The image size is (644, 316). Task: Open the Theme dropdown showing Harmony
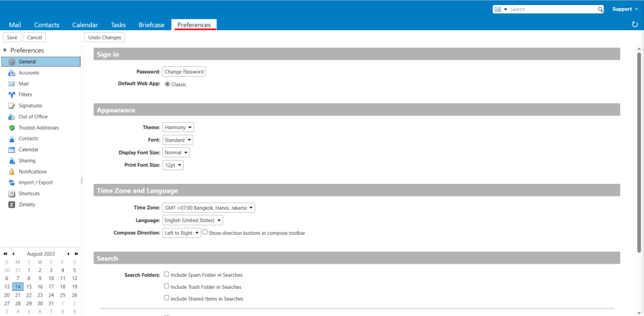coord(178,127)
